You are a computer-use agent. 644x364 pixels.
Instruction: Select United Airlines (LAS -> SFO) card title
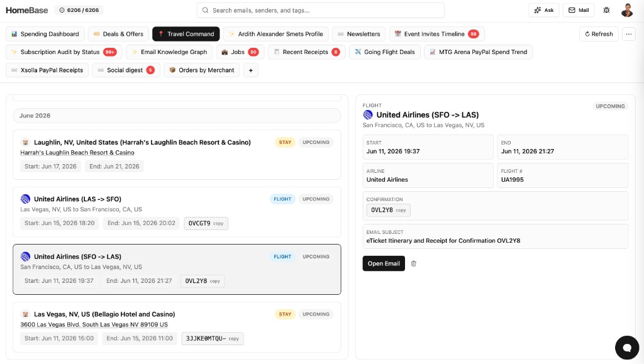[77, 199]
